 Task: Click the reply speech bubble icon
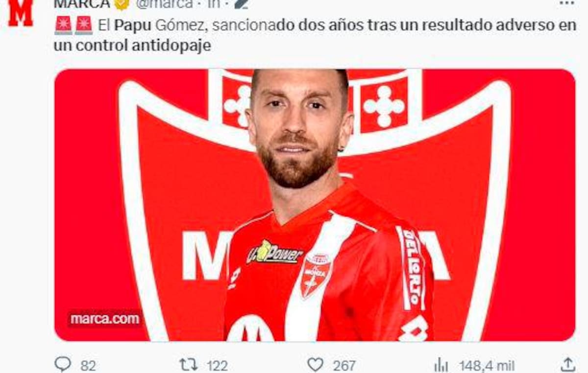point(63,365)
